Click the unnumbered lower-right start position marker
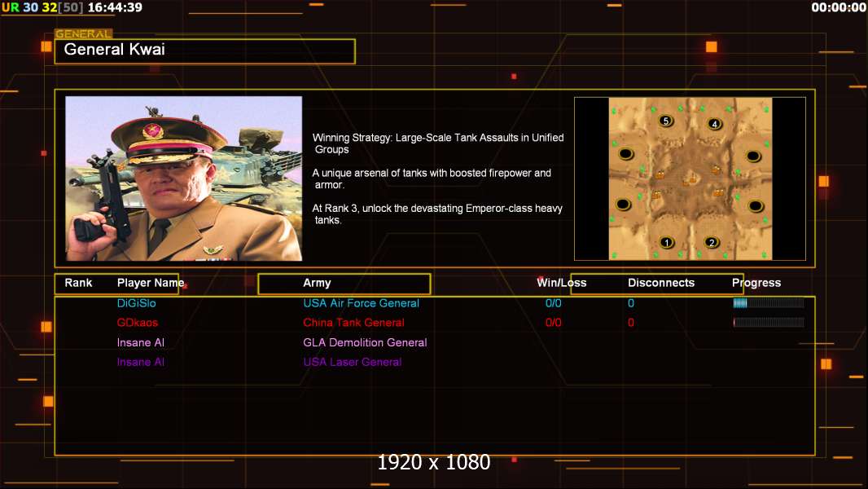 pyautogui.click(x=756, y=206)
